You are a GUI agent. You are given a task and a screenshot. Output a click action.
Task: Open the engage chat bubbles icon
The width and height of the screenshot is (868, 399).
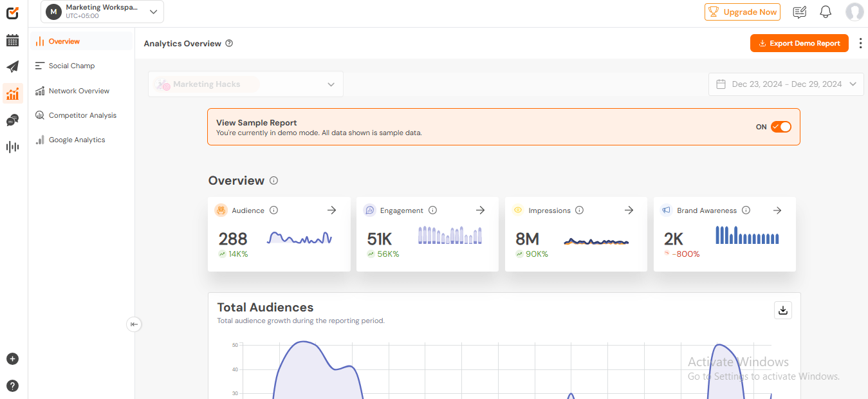click(12, 120)
